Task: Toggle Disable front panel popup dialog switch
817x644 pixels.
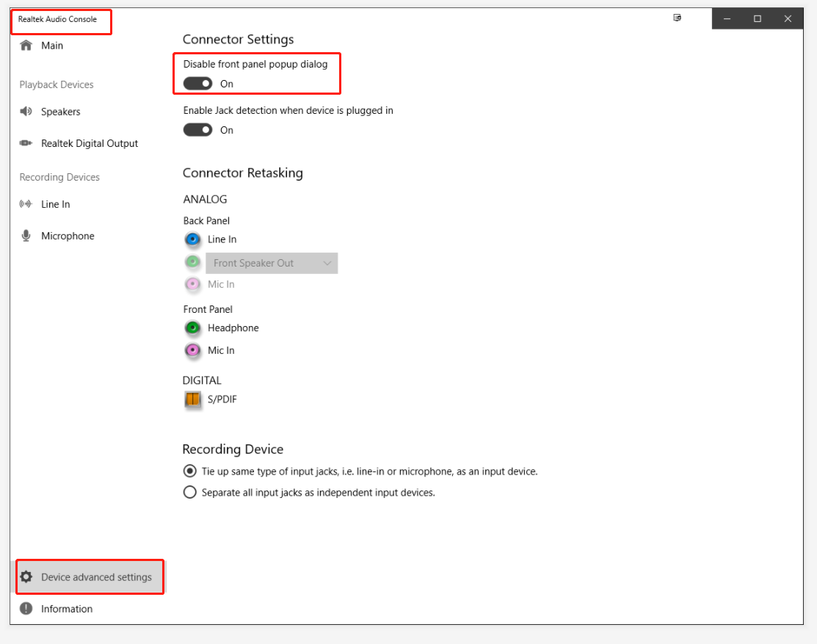Action: [x=198, y=84]
